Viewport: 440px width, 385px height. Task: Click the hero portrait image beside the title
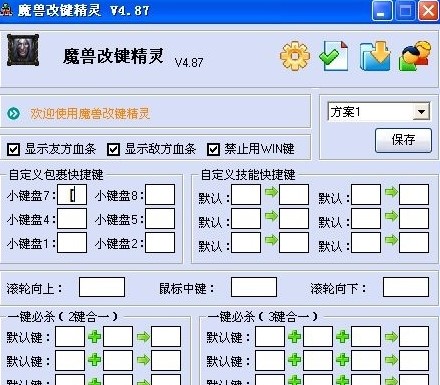pyautogui.click(x=23, y=50)
